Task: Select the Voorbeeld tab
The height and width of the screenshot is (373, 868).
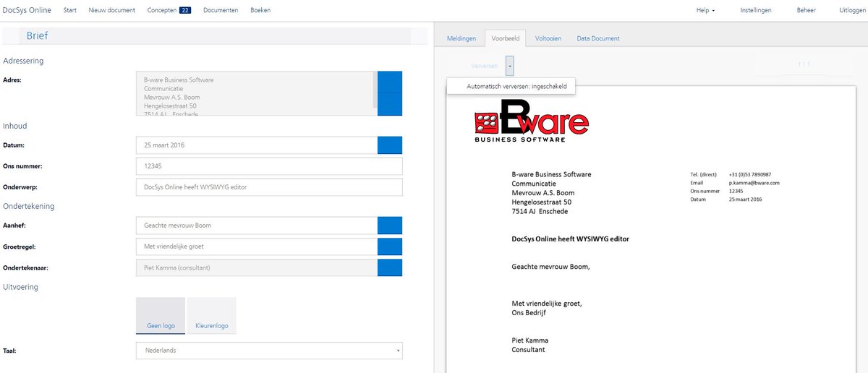Action: click(506, 38)
